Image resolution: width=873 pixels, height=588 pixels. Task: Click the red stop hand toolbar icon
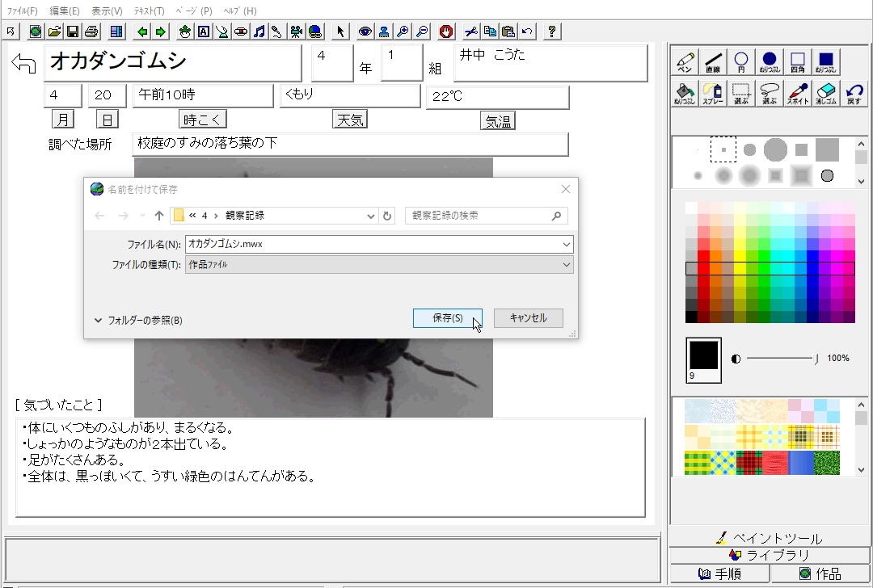pyautogui.click(x=446, y=31)
